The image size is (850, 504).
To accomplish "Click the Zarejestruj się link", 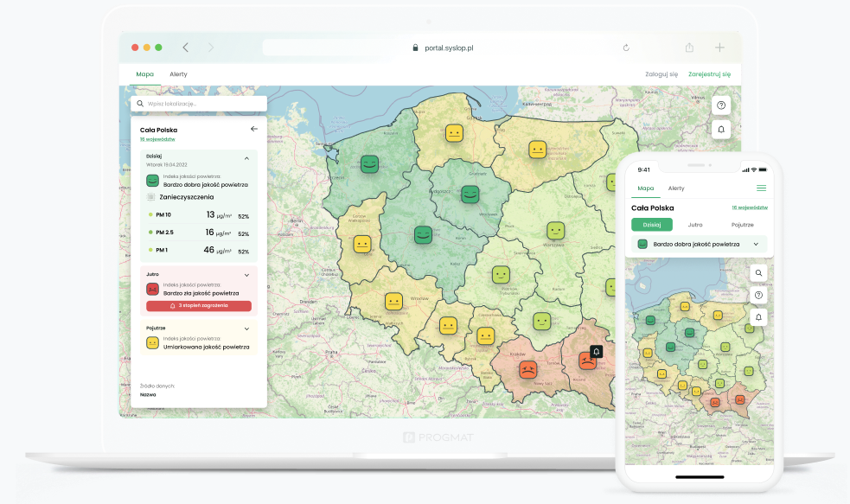I will point(709,74).
